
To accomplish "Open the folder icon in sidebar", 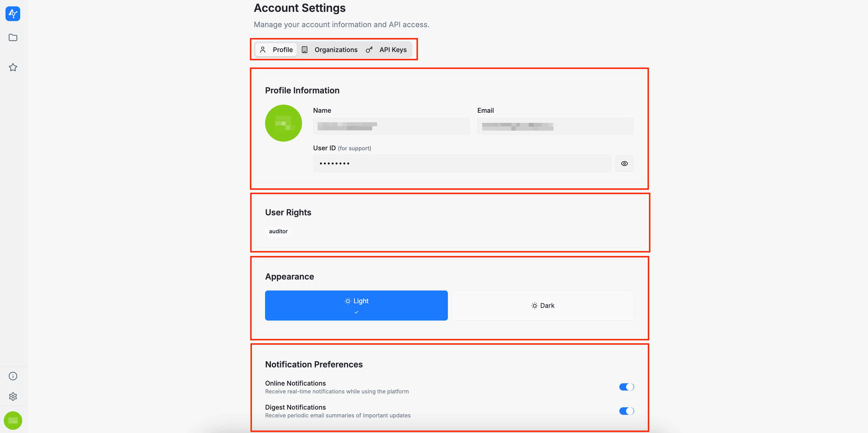I will coord(13,38).
